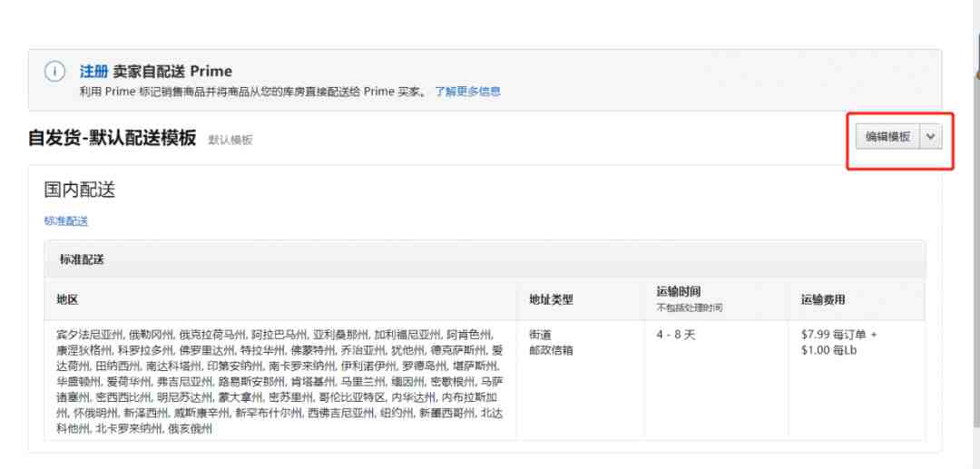The height and width of the screenshot is (469, 980).
Task: Click the 地区 column header
Action: 67,299
